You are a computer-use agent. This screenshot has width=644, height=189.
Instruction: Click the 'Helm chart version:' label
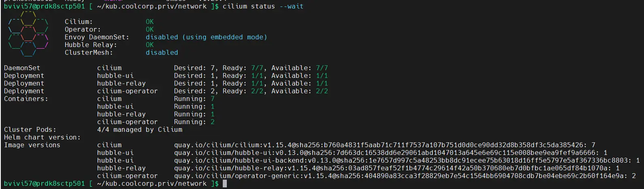42,137
